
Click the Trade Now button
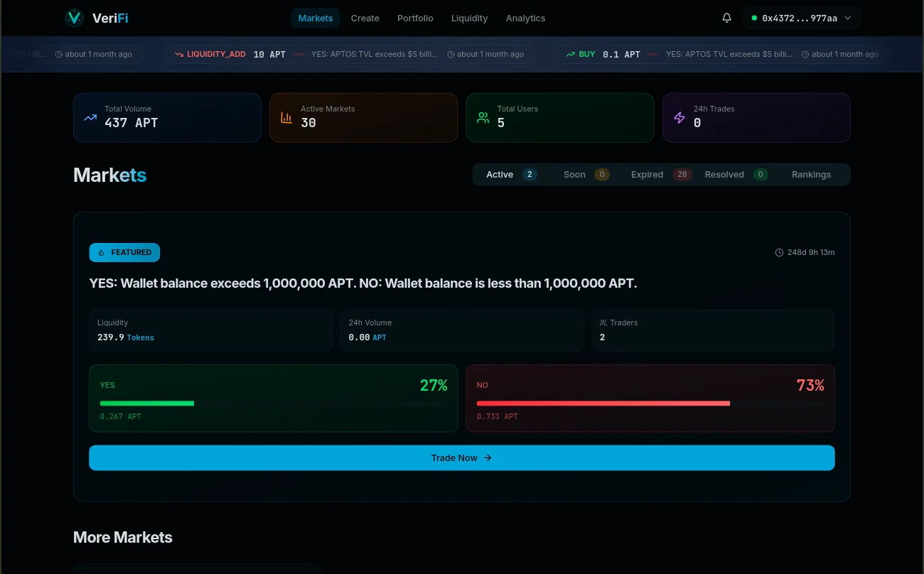tap(461, 457)
